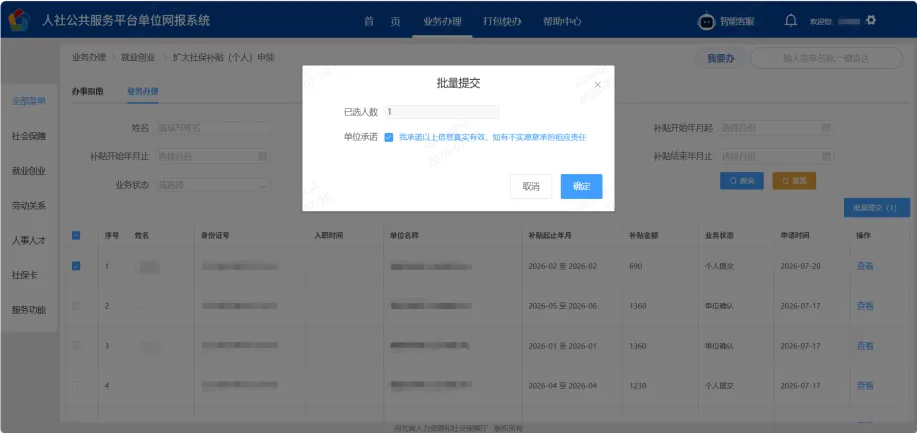Confirm submission with 确定 button
This screenshot has width=917, height=433.
point(581,187)
